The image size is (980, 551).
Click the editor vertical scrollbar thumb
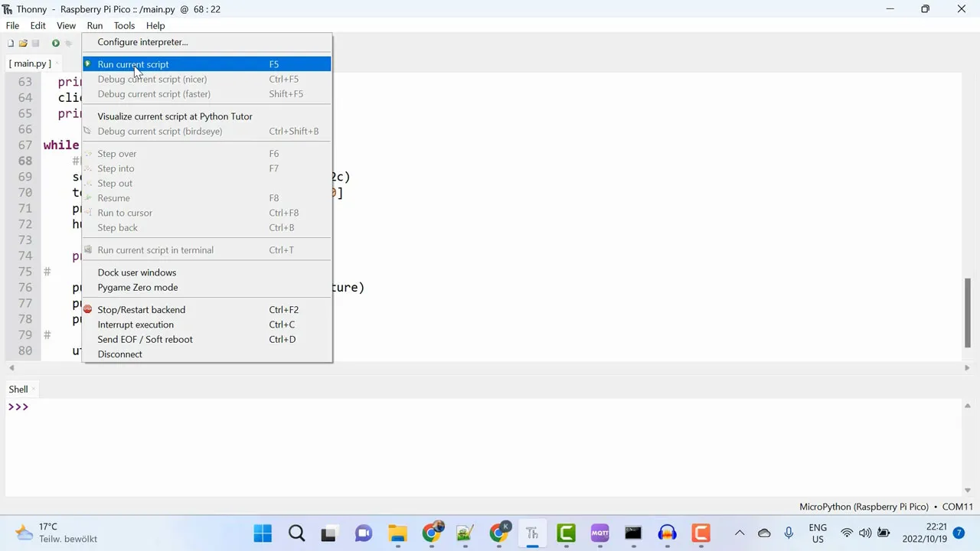pos(968,312)
